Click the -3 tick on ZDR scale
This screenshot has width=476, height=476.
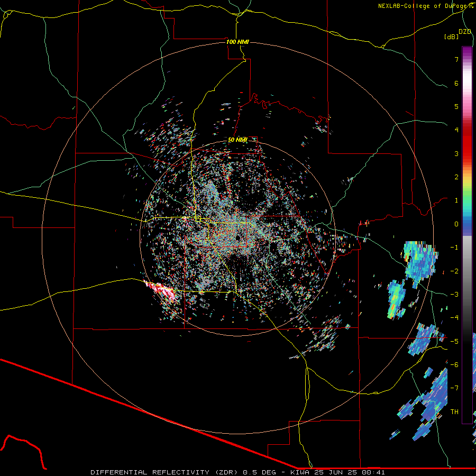click(x=454, y=294)
